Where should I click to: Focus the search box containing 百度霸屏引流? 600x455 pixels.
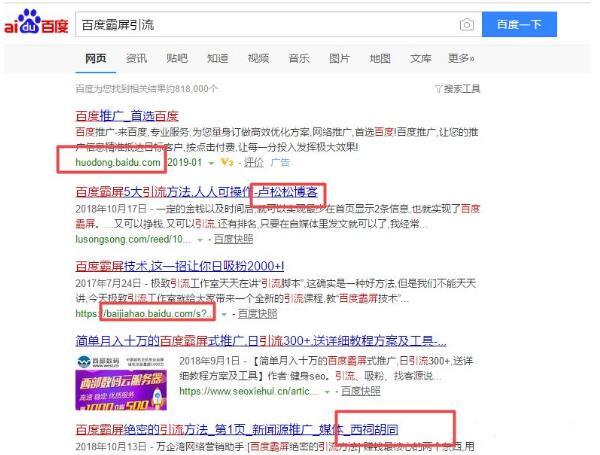pos(279,25)
